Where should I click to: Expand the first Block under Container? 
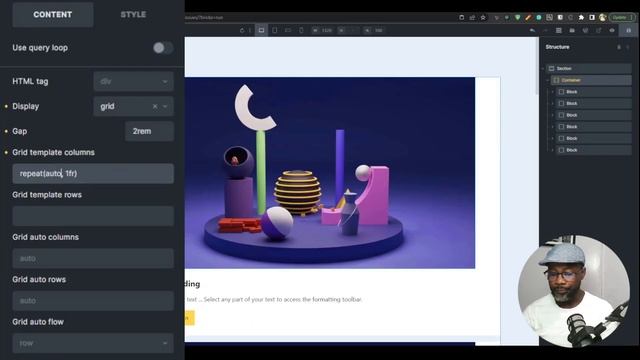[553, 92]
